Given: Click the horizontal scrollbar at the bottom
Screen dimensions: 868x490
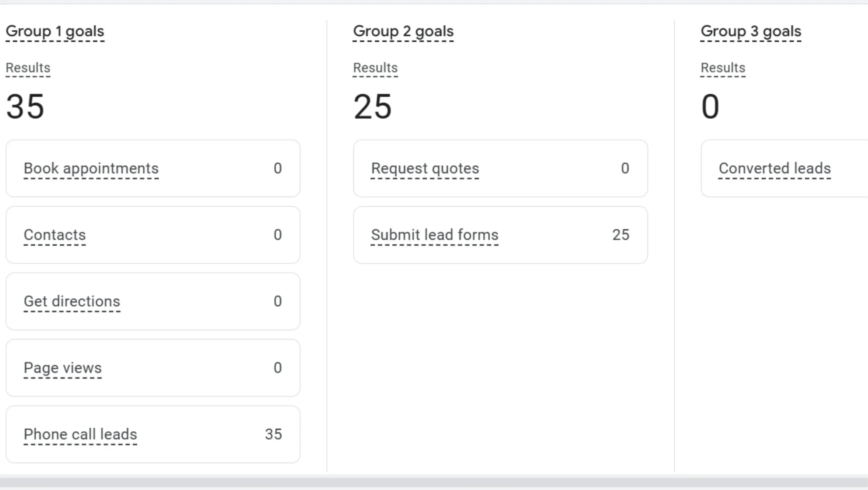Looking at the screenshot, I should (434, 483).
